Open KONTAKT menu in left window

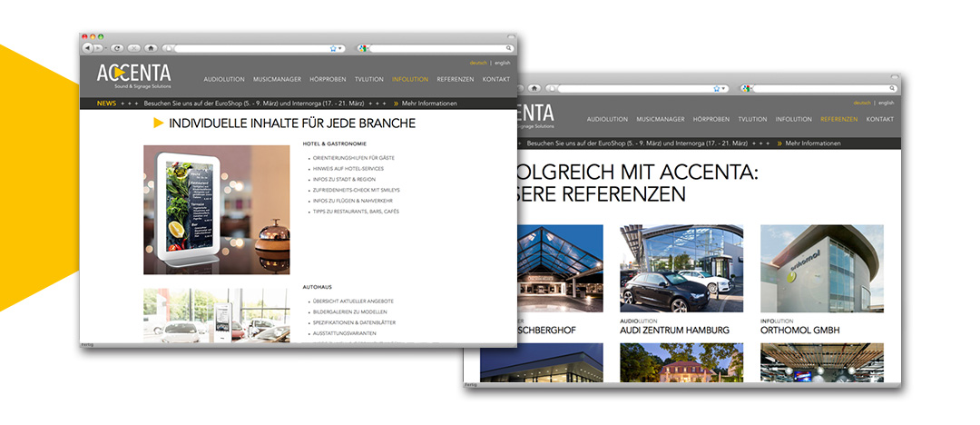click(x=496, y=80)
